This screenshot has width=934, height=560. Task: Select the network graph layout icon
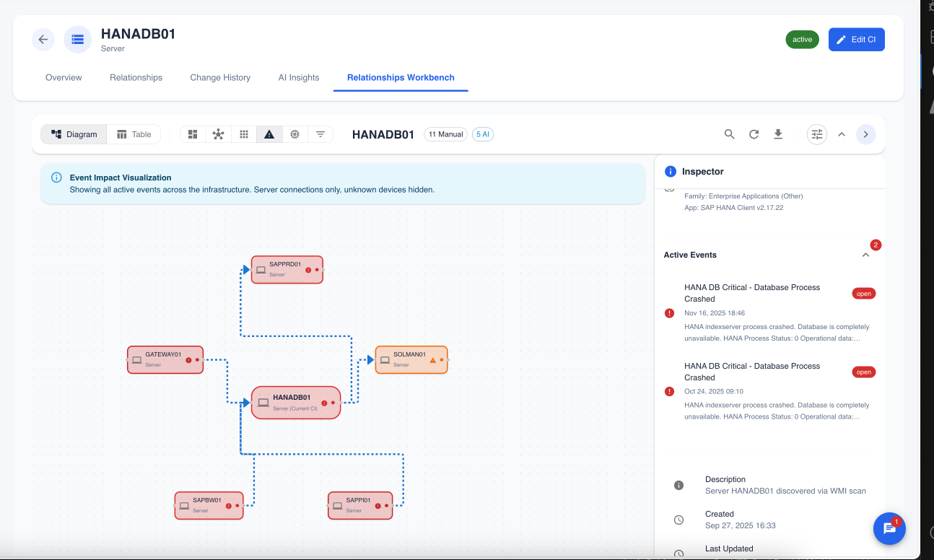[218, 134]
